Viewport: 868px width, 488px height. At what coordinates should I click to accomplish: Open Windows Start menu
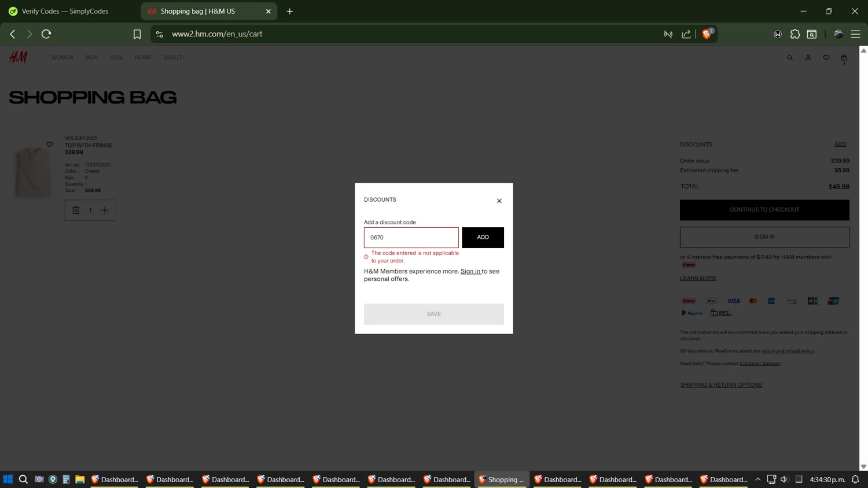8,479
